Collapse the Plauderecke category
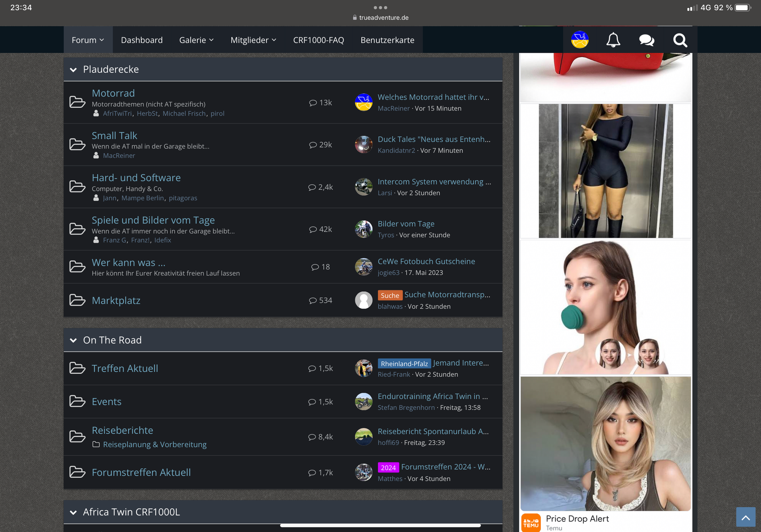Screen dimensions: 761x532 pyautogui.click(x=74, y=70)
